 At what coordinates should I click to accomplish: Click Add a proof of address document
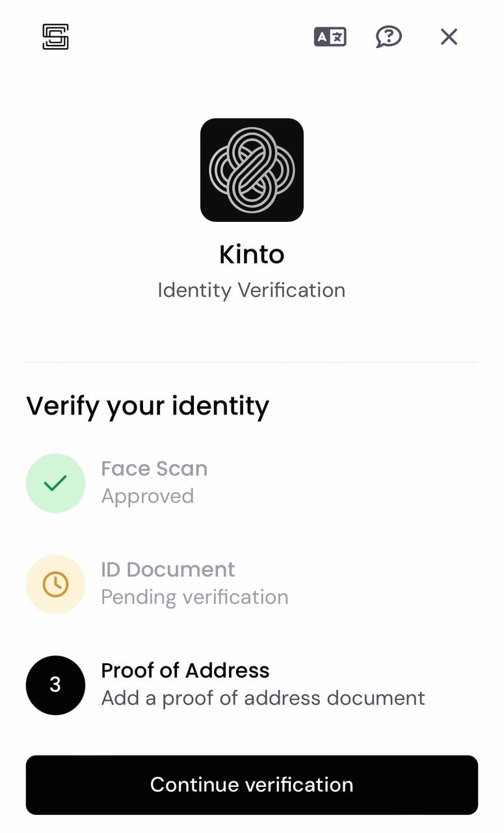click(x=263, y=698)
